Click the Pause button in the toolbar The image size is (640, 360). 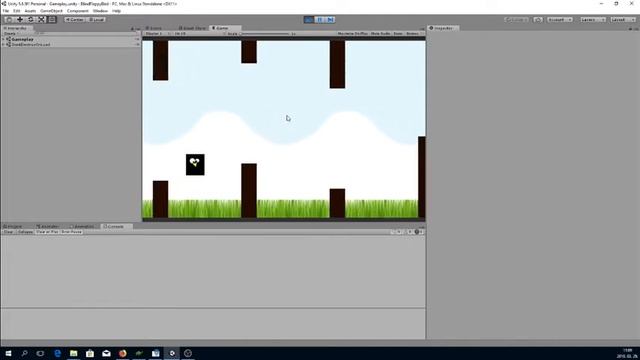click(320, 20)
